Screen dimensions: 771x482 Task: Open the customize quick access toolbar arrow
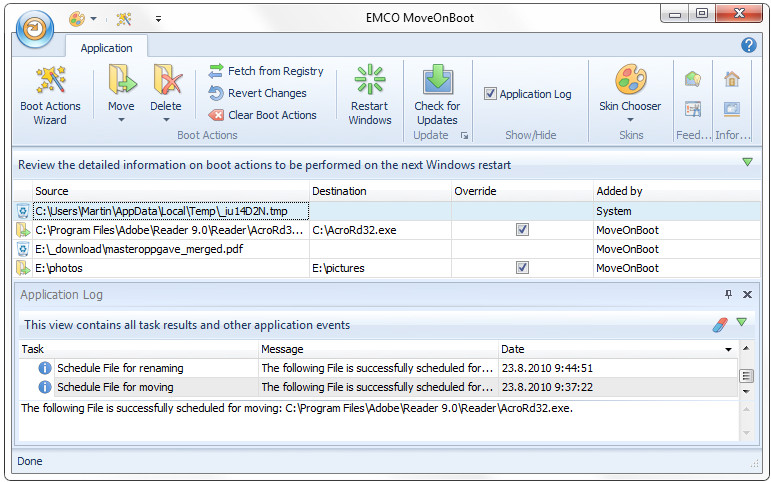(x=158, y=19)
